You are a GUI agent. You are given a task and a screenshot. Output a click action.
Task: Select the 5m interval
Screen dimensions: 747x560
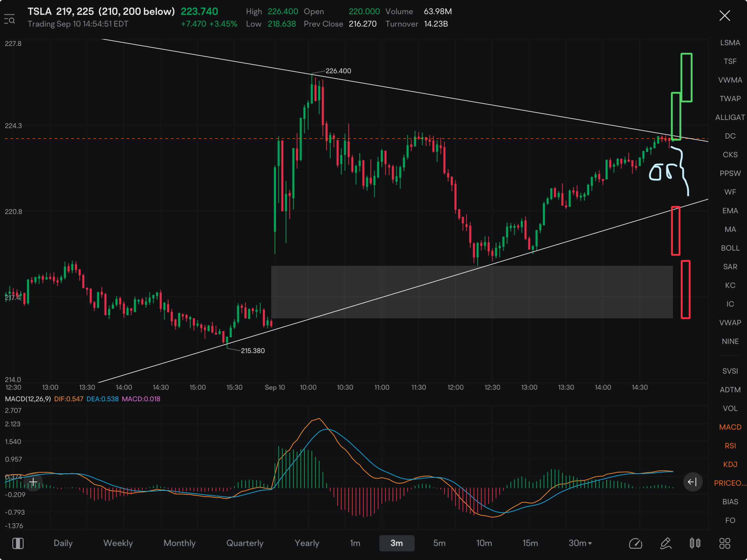[439, 543]
